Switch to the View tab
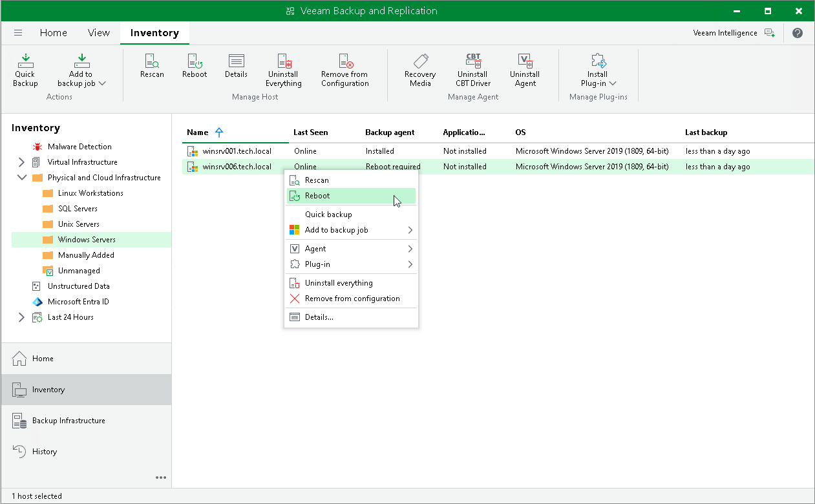Viewport: 815px width, 504px height. pyautogui.click(x=99, y=33)
